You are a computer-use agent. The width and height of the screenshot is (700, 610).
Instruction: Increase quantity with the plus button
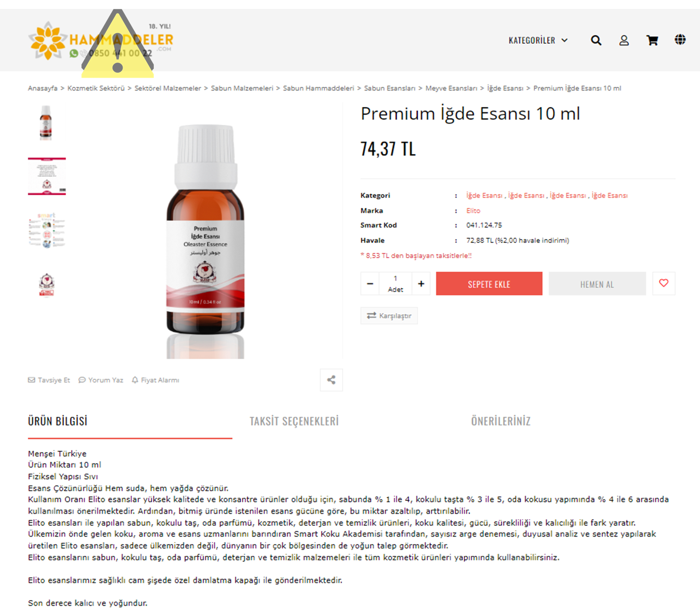421,284
